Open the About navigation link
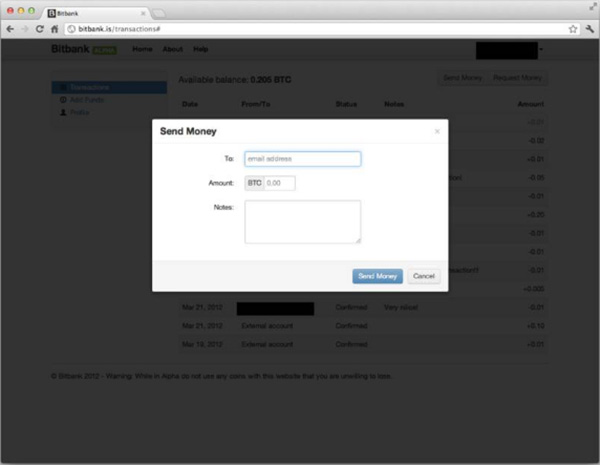The width and height of the screenshot is (600, 465). tap(173, 49)
